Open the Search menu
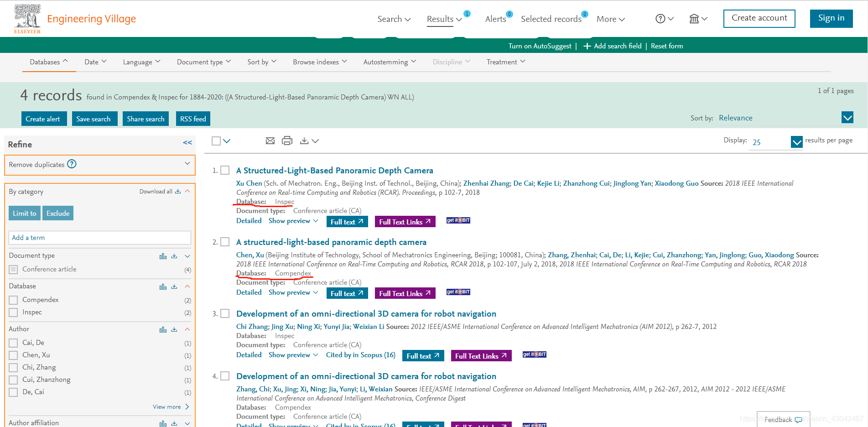868x427 pixels. pos(394,19)
